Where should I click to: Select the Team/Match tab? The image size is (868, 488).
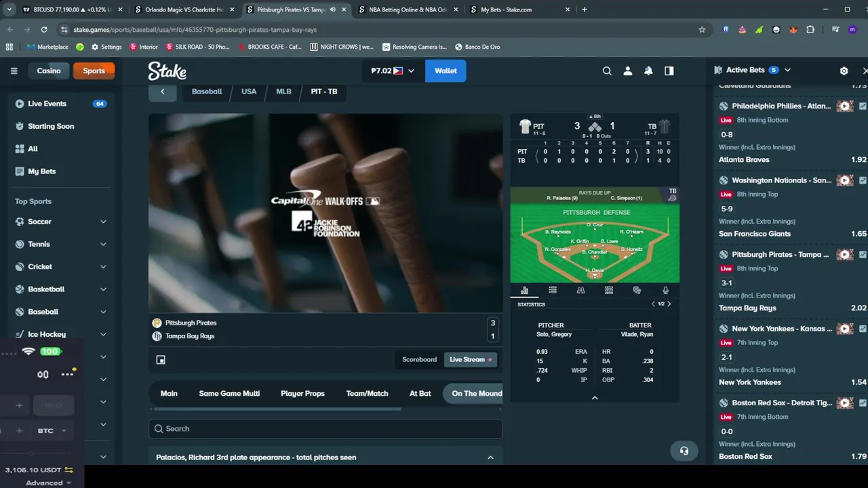click(367, 393)
